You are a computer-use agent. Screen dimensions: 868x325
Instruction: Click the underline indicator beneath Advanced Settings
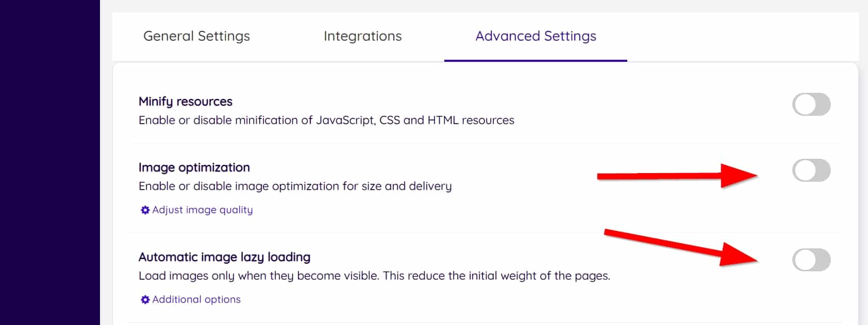[536, 61]
